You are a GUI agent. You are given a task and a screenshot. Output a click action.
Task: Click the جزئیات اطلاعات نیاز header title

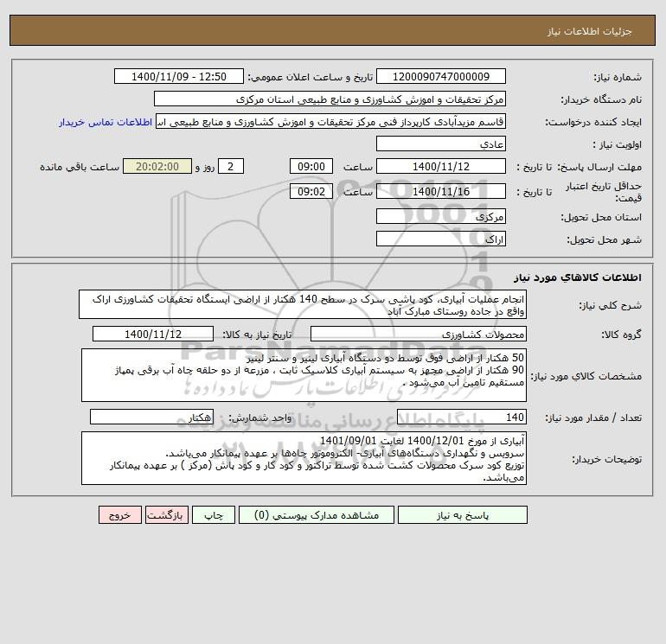click(590, 31)
